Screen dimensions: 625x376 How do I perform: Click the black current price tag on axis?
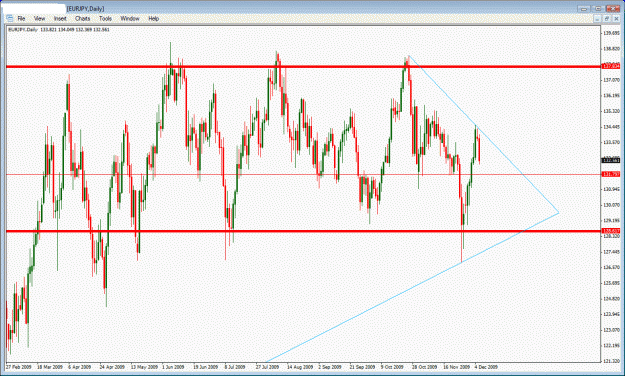tap(611, 160)
